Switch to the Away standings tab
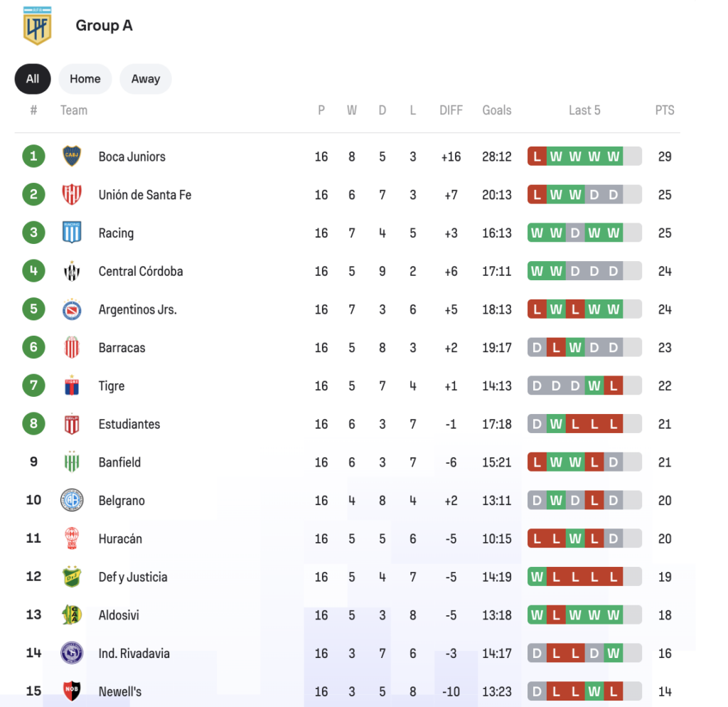This screenshot has width=728, height=707. click(145, 79)
